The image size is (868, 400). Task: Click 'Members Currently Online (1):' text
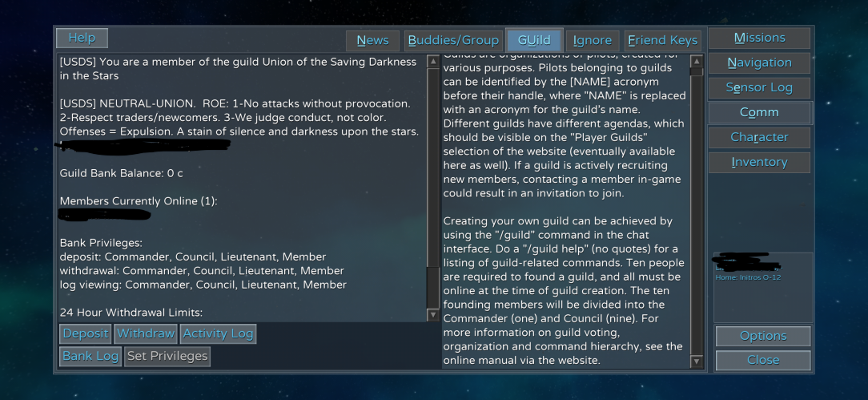139,201
